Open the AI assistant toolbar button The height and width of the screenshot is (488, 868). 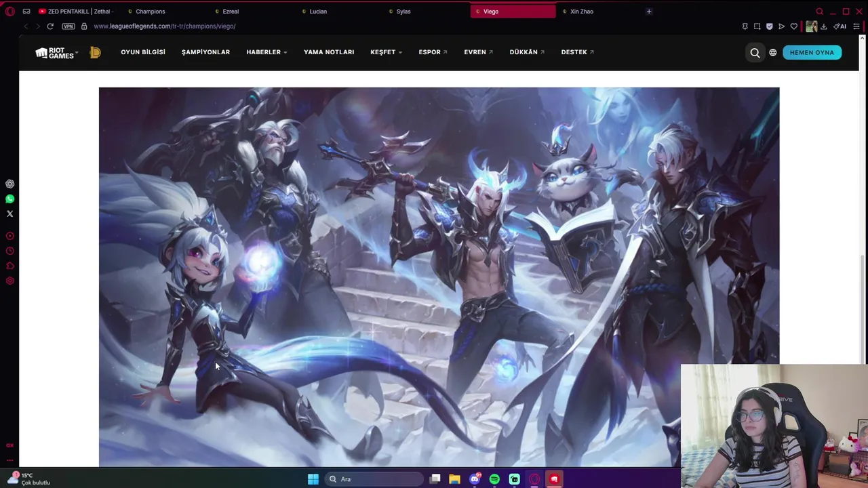(840, 26)
